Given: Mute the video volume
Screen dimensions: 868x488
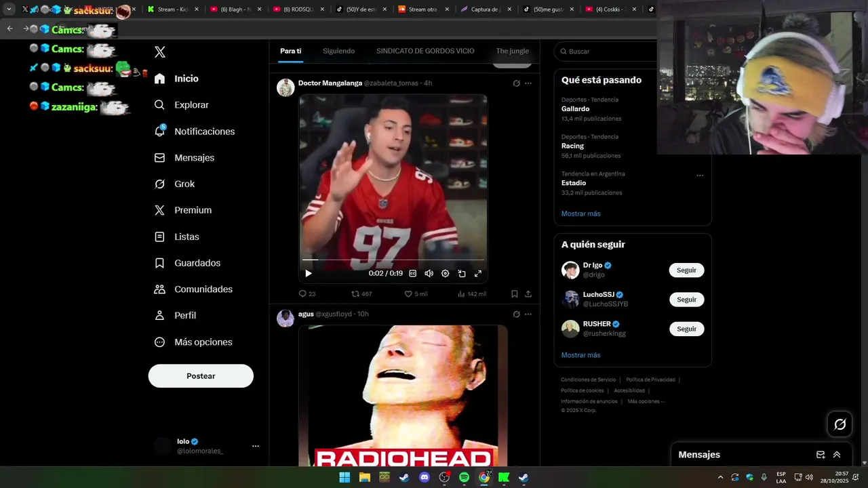Looking at the screenshot, I should tap(429, 273).
